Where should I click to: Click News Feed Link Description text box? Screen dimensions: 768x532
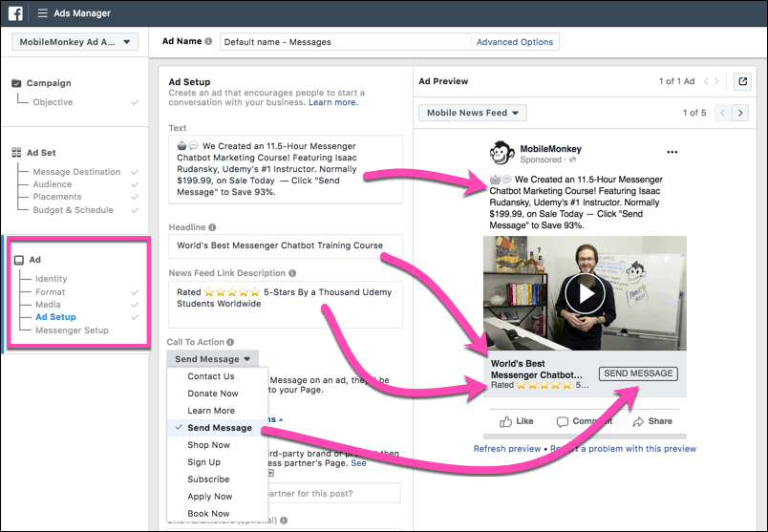point(286,305)
